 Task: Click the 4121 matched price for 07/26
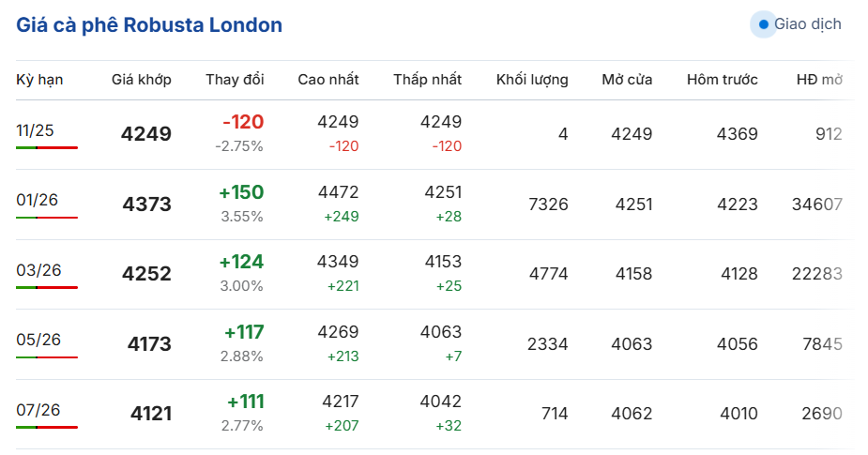[150, 414]
